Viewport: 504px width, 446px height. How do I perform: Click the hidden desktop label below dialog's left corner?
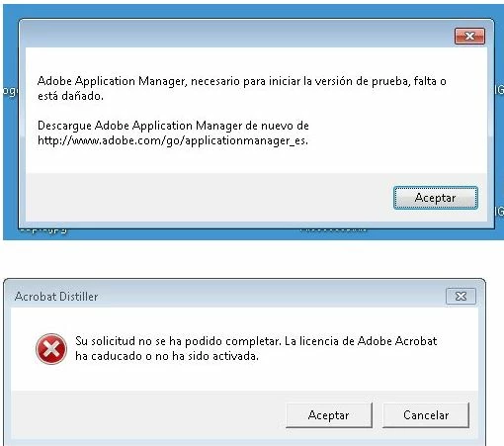click(43, 229)
